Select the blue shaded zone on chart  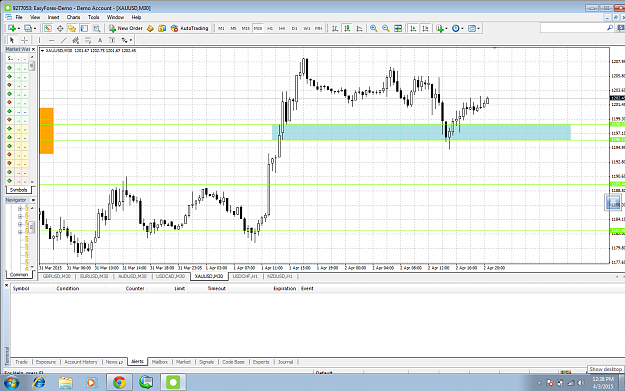pyautogui.click(x=421, y=132)
